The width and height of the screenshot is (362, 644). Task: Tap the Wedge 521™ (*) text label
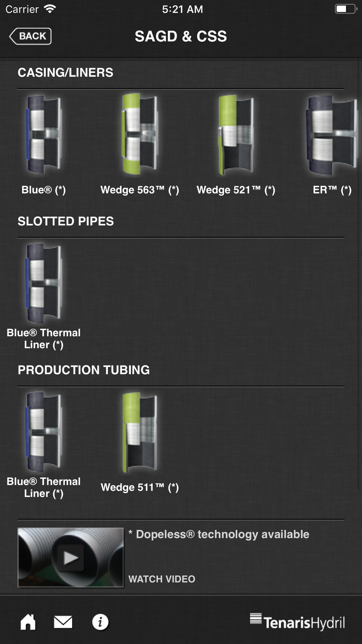(x=236, y=190)
